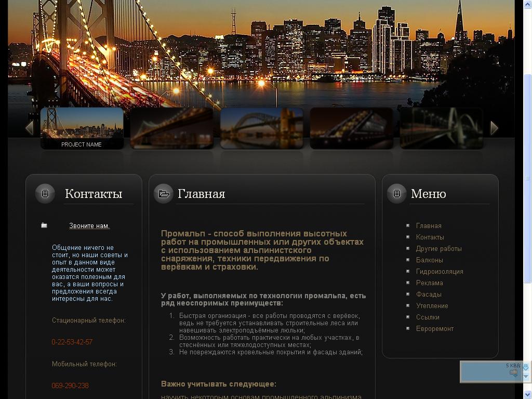The height and width of the screenshot is (399, 532).
Task: Click the Быстрая организация list item
Action: (x=270, y=323)
